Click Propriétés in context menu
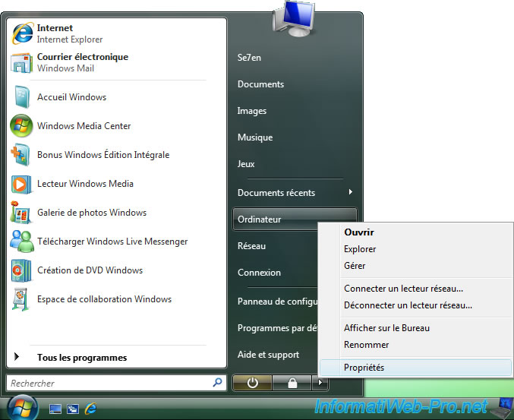The width and height of the screenshot is (514, 420). [x=415, y=368]
